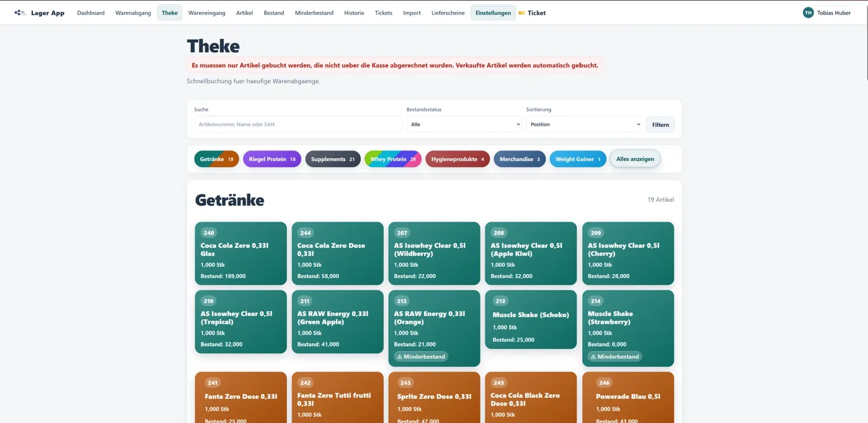
Task: Navigate to Wareneingang
Action: pyautogui.click(x=206, y=13)
